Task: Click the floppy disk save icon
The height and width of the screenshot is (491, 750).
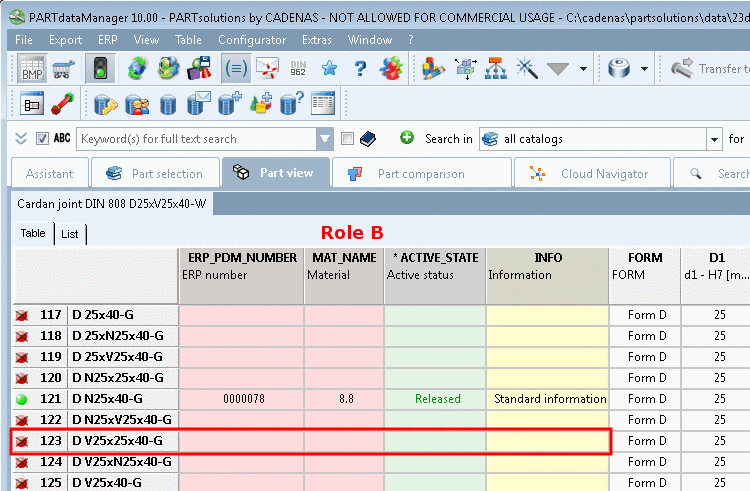Action: click(x=199, y=69)
